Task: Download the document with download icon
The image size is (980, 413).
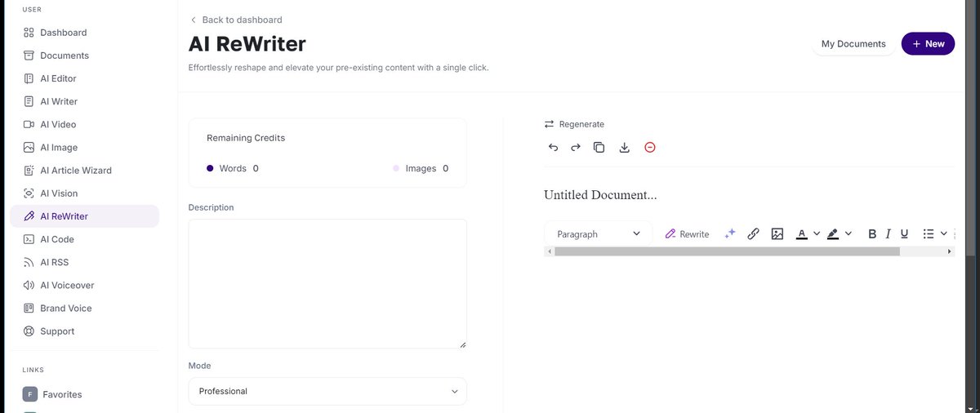Action: [x=625, y=148]
